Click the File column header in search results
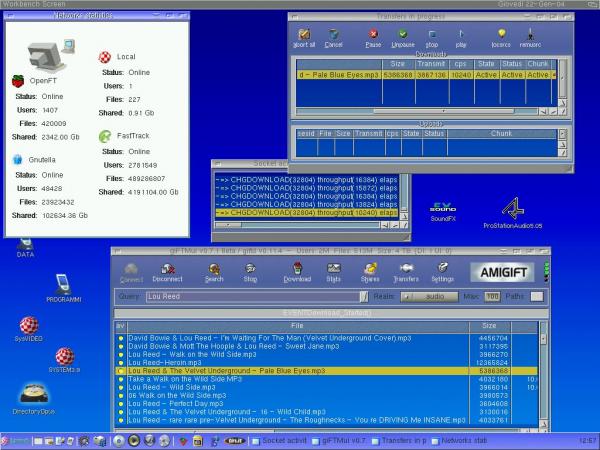This screenshot has width=600, height=450. pyautogui.click(x=298, y=326)
